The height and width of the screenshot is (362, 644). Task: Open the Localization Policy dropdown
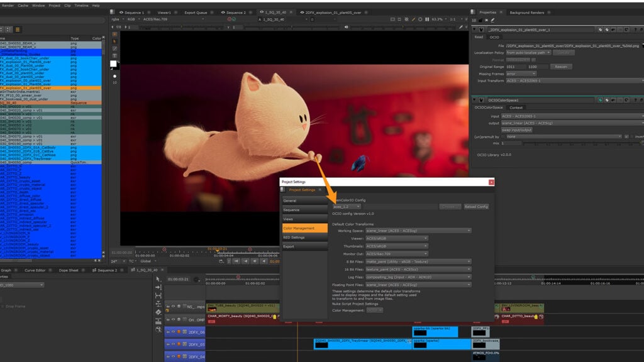coord(528,53)
